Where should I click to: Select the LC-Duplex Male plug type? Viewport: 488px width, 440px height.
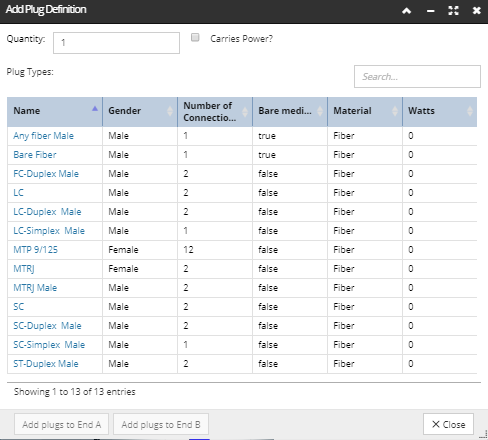point(47,212)
